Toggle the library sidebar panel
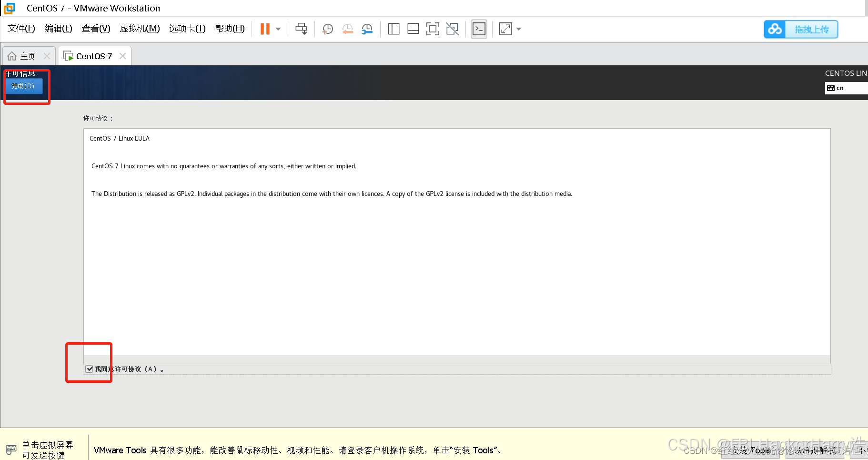The image size is (868, 460). [x=394, y=29]
